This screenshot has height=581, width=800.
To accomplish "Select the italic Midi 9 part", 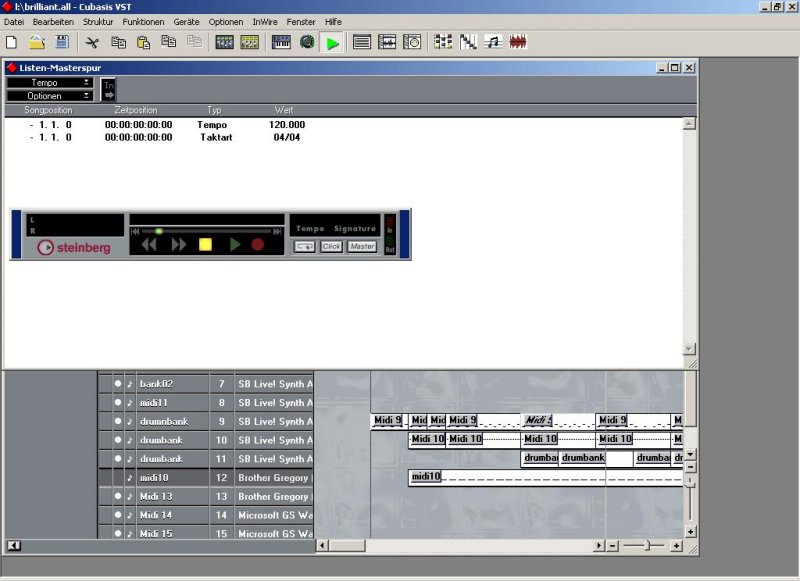I will tap(558, 421).
